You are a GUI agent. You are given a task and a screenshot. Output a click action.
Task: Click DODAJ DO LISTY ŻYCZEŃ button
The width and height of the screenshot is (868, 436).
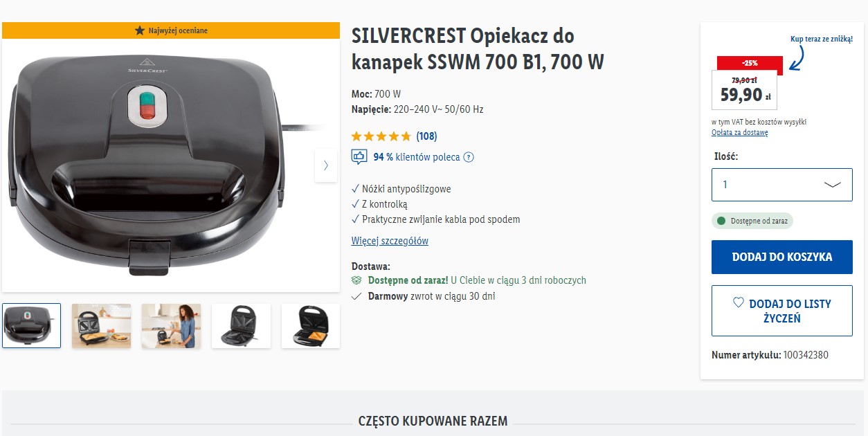point(782,311)
